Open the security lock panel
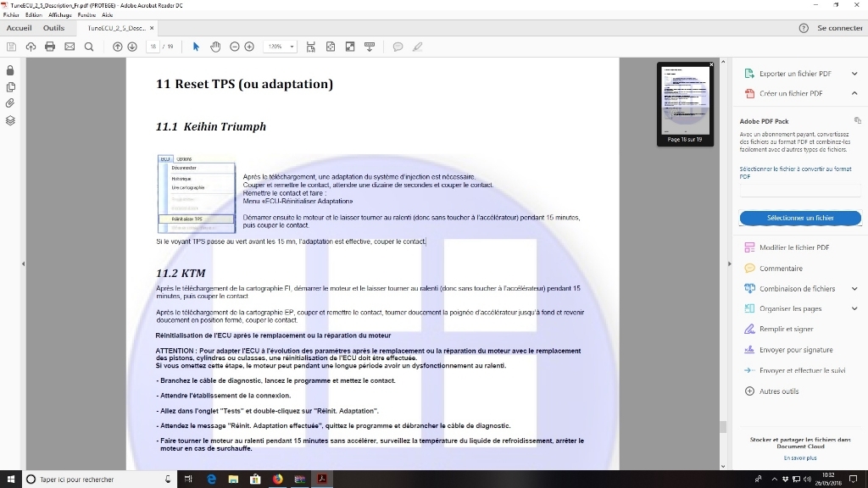868x488 pixels. [x=10, y=70]
